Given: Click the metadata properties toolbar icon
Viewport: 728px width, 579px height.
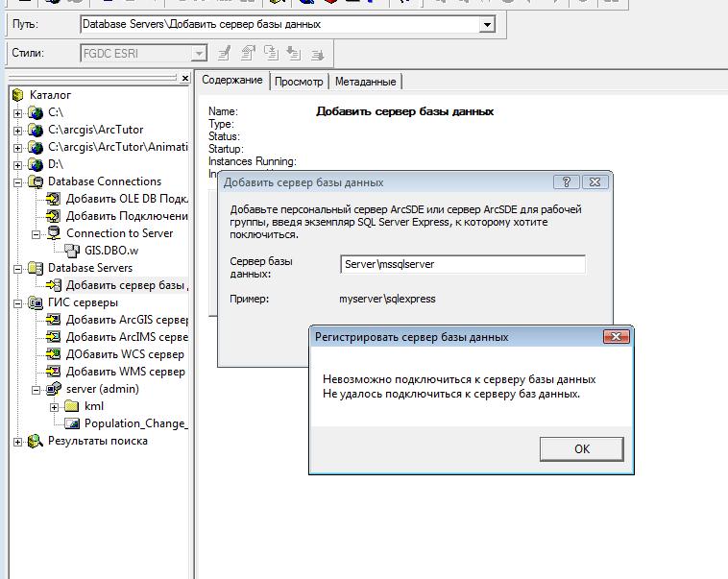Looking at the screenshot, I should (248, 54).
